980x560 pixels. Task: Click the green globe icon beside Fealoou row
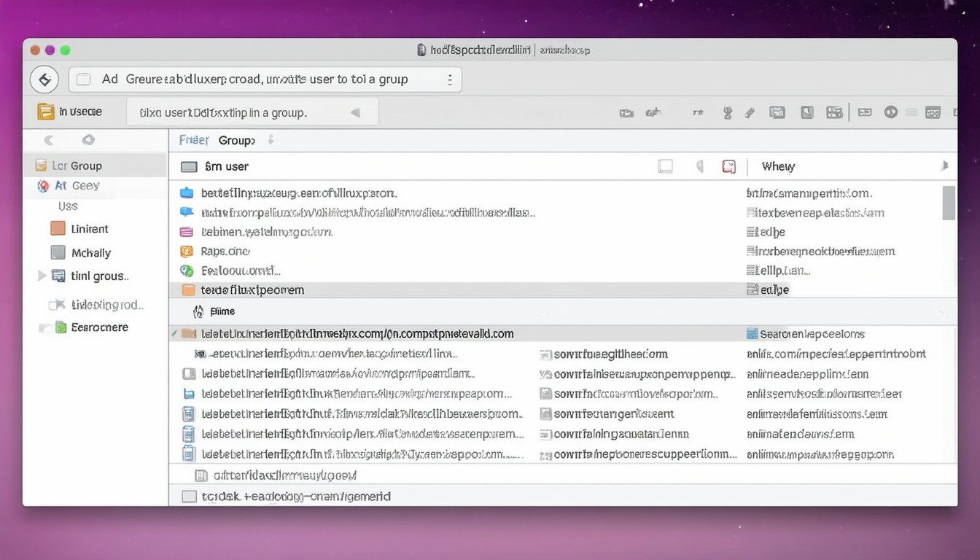187,271
